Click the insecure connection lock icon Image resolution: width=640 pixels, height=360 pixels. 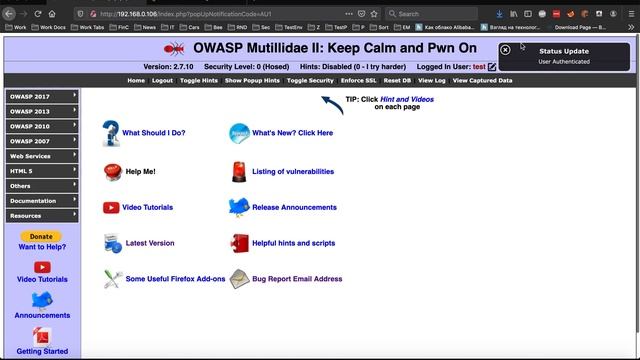point(93,14)
